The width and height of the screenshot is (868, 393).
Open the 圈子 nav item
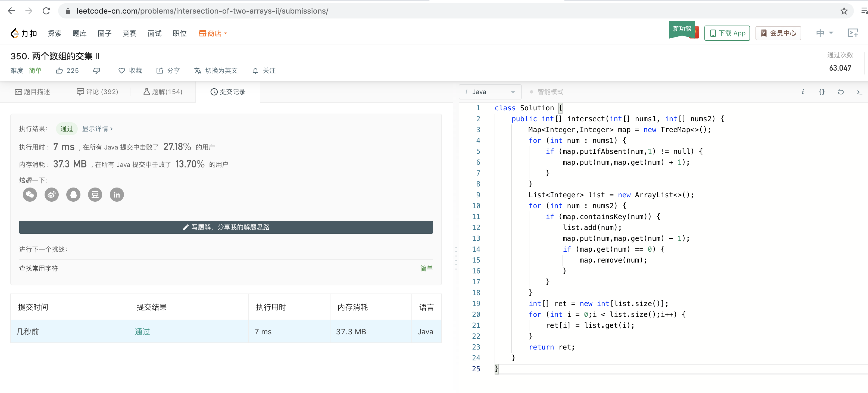(x=104, y=33)
